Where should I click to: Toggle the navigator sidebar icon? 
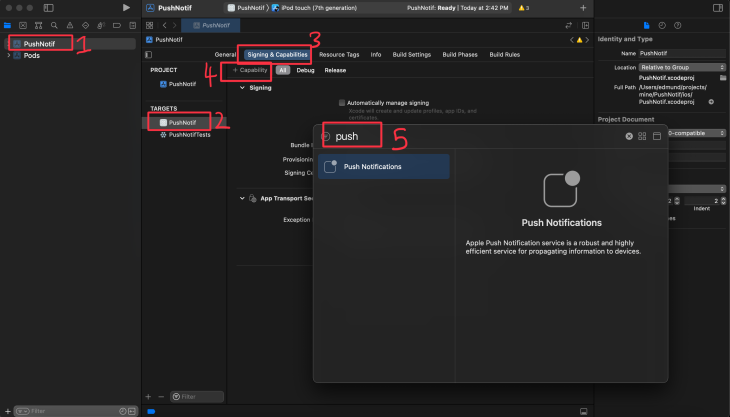click(47, 7)
